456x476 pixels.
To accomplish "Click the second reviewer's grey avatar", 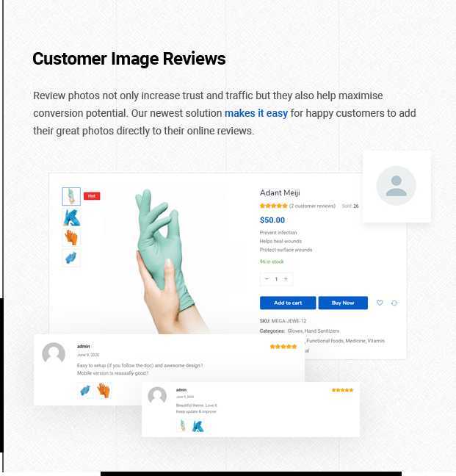I will 157,395.
